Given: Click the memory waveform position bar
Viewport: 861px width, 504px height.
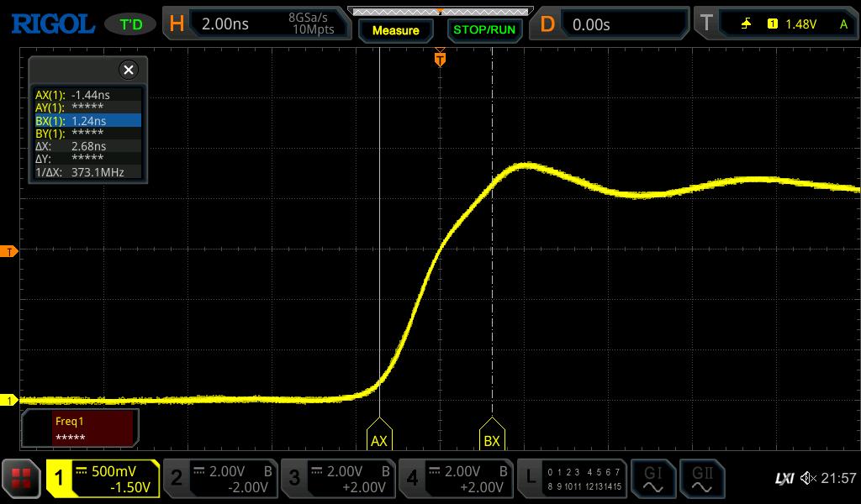Looking at the screenshot, I should 441,11.
